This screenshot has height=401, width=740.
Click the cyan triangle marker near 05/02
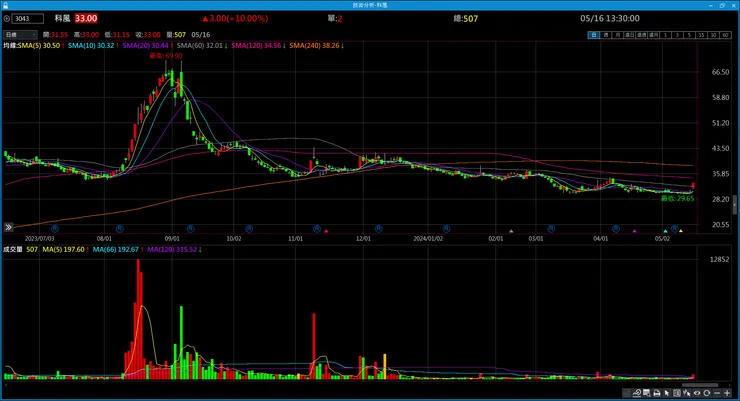click(665, 231)
